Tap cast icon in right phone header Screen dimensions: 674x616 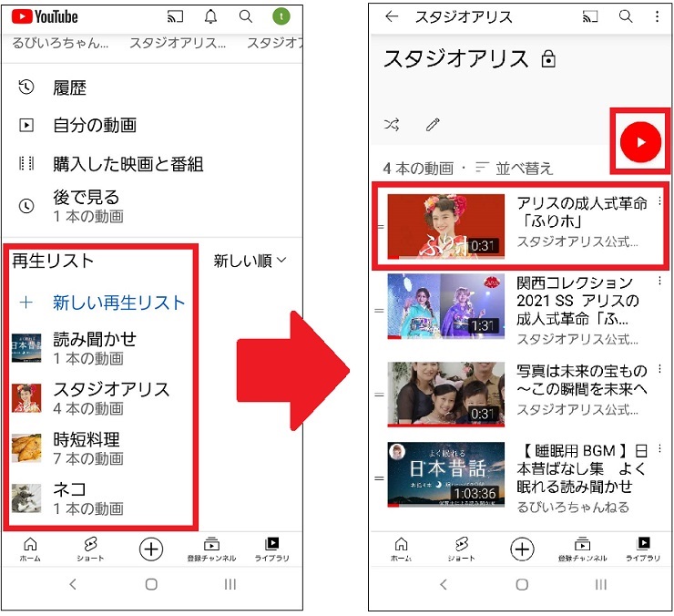(x=590, y=16)
